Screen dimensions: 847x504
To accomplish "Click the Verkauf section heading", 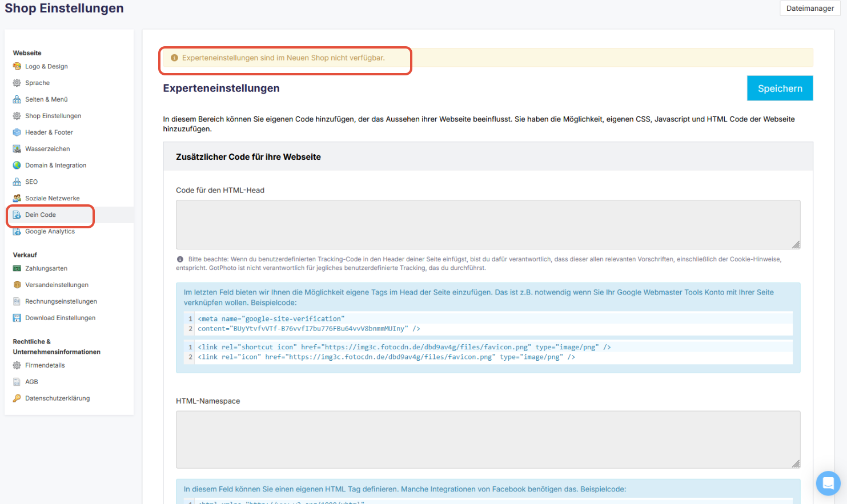I will click(25, 255).
